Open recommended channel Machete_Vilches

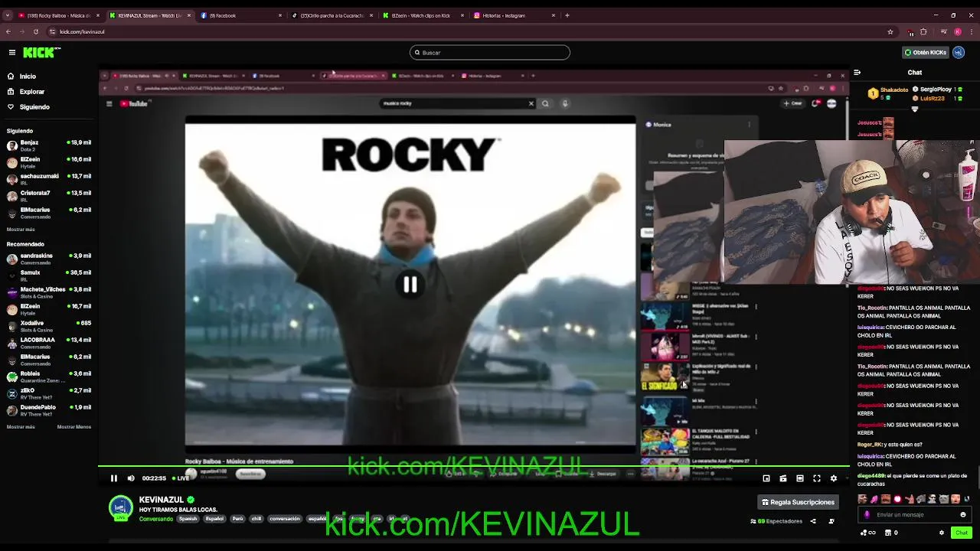click(49, 292)
